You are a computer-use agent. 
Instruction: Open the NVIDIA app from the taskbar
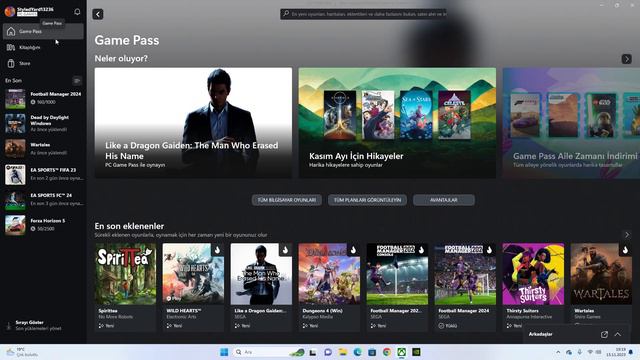coord(416,352)
